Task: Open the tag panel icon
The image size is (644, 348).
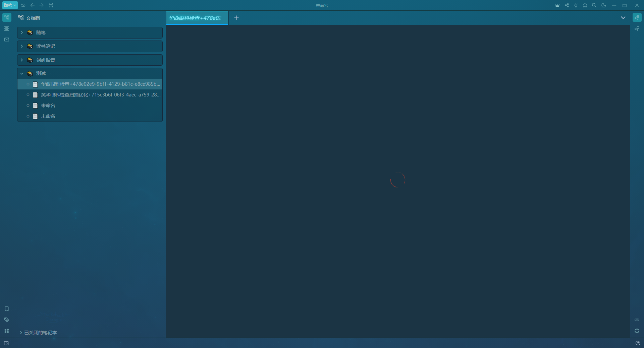Action: pos(7,320)
